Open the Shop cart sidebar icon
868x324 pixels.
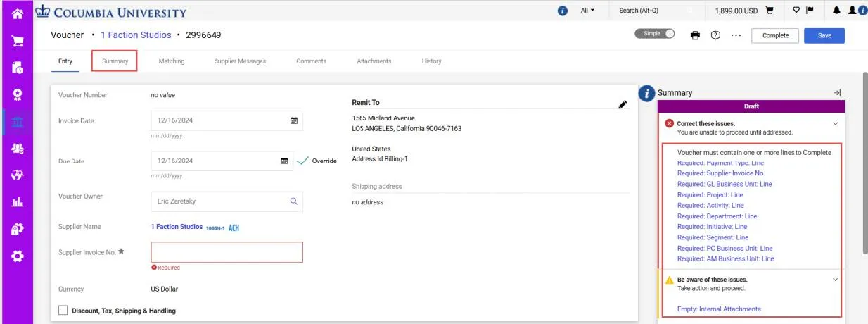[x=17, y=40]
